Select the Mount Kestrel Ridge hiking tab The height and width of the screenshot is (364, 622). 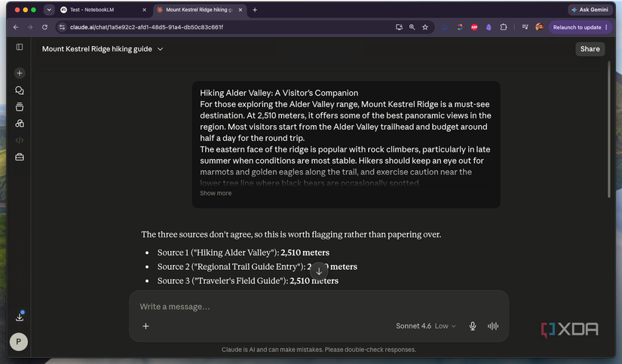[x=200, y=10]
